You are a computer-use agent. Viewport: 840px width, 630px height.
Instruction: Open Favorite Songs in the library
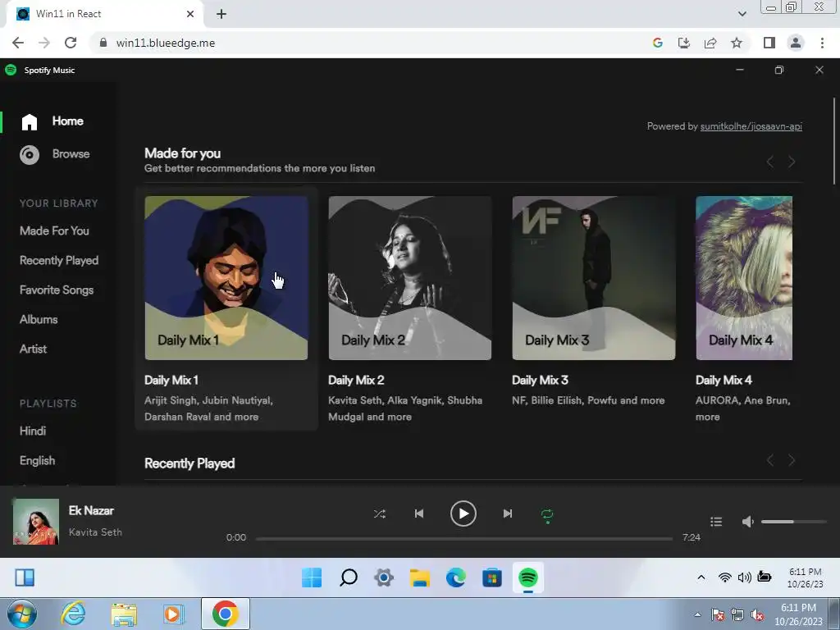click(57, 290)
